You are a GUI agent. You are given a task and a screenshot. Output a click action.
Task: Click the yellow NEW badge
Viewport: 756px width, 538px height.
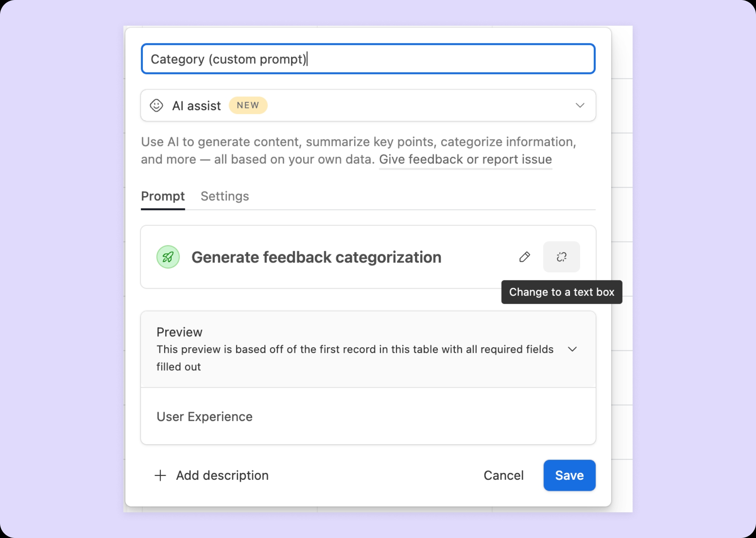pos(248,105)
